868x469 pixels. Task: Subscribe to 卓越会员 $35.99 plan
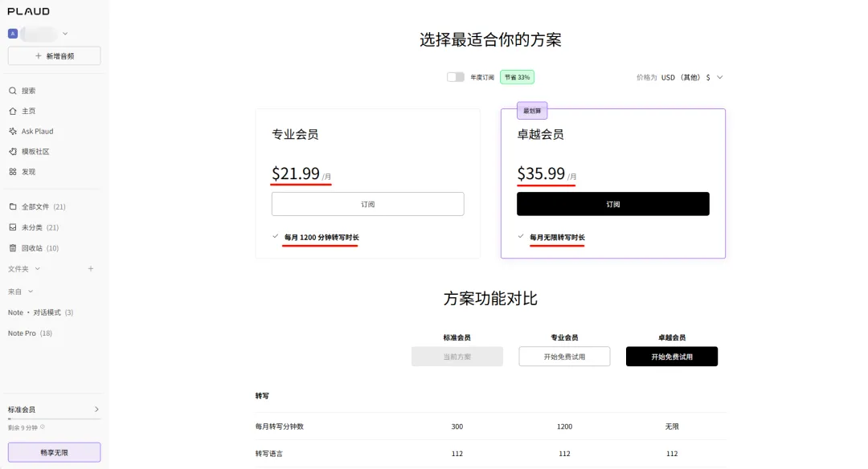(x=612, y=204)
